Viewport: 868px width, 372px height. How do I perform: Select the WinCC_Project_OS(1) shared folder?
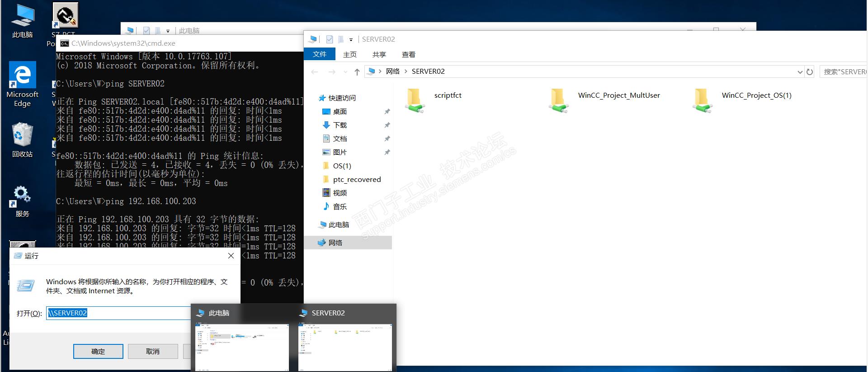click(x=742, y=100)
